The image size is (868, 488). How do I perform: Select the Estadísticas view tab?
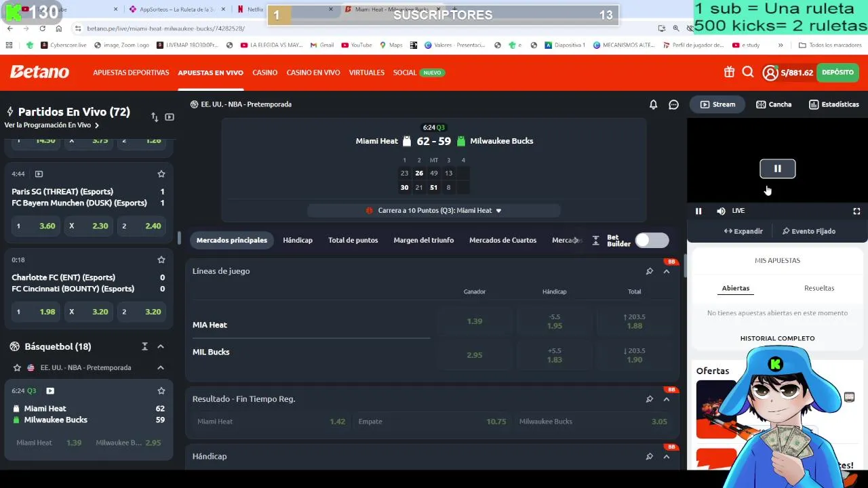click(x=833, y=104)
